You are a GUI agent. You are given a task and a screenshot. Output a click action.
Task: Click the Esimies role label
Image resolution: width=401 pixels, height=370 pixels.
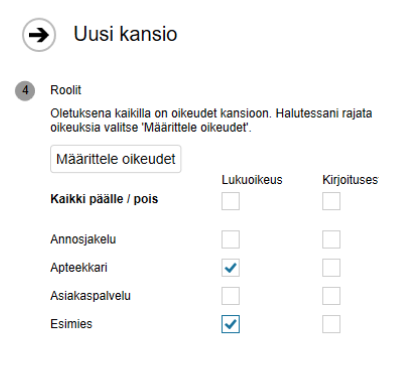click(71, 324)
